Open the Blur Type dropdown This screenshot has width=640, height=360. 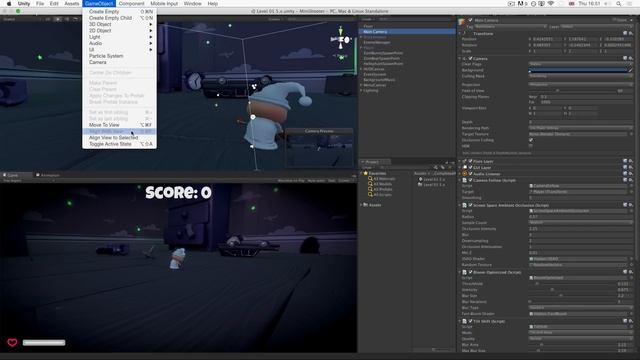pyautogui.click(x=581, y=308)
